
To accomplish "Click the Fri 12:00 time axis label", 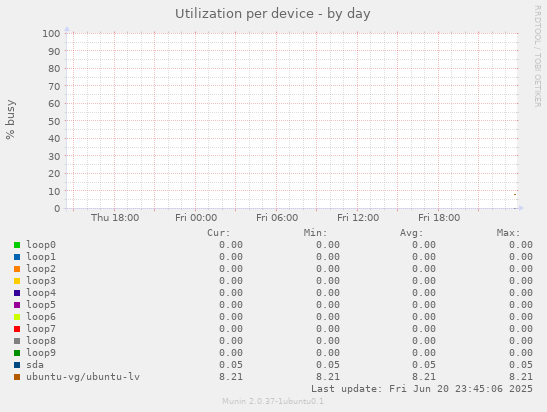I will (358, 218).
